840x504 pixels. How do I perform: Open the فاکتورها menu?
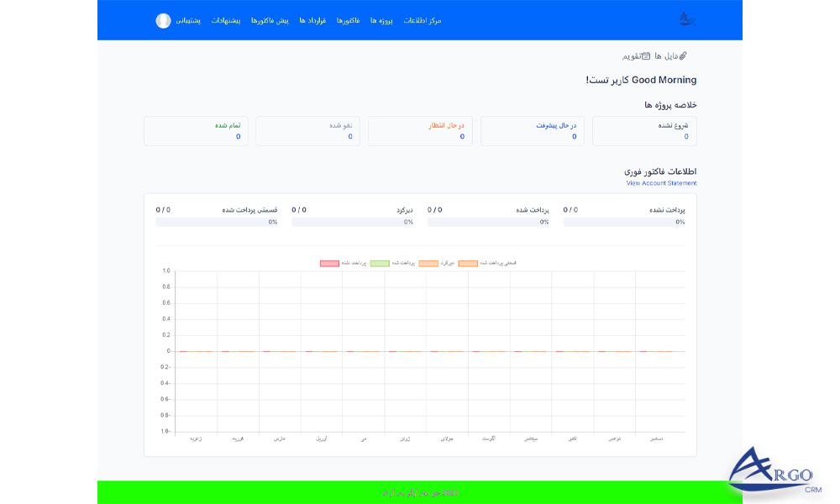click(x=349, y=20)
